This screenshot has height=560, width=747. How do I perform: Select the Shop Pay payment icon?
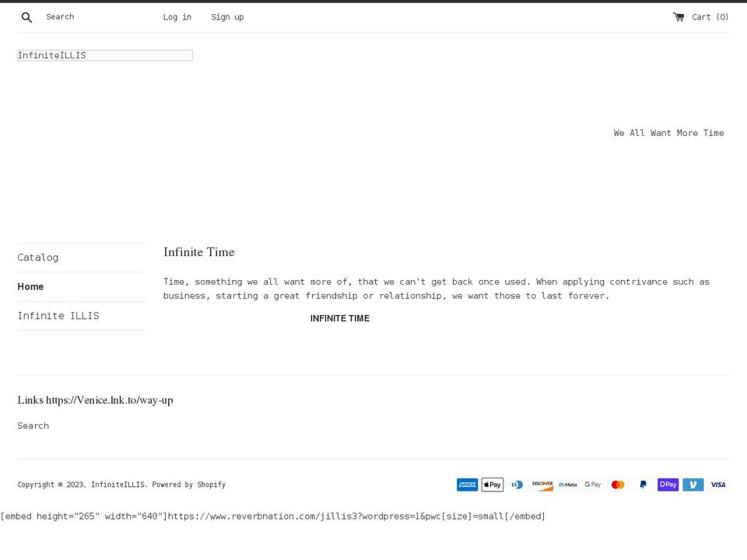(668, 485)
